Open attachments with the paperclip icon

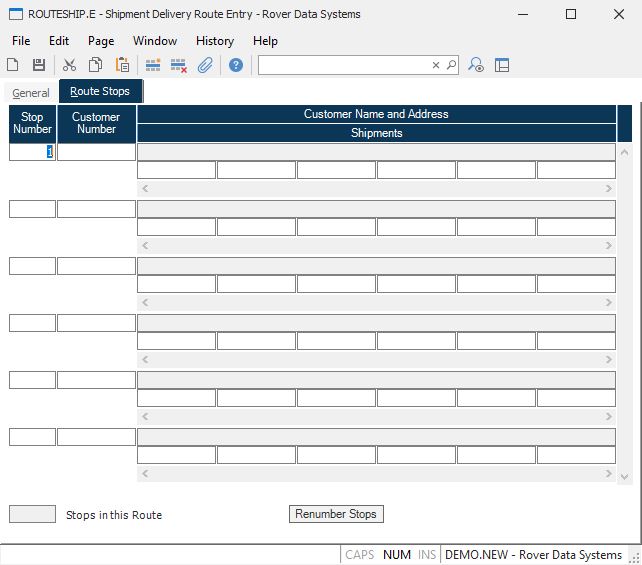205,65
